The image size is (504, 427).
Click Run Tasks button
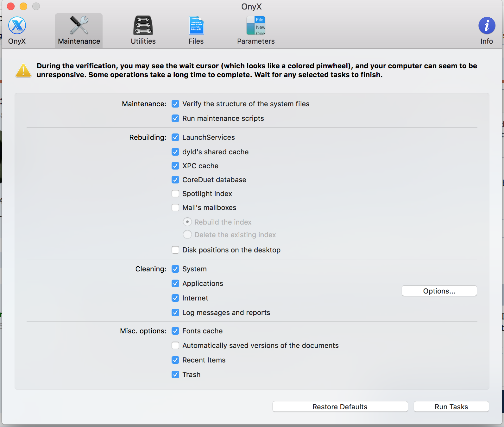click(x=451, y=407)
